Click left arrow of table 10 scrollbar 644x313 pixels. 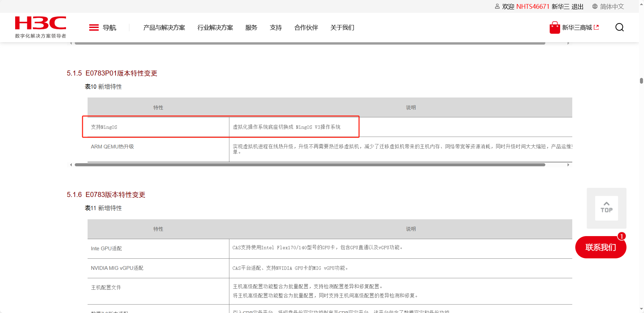(x=71, y=165)
